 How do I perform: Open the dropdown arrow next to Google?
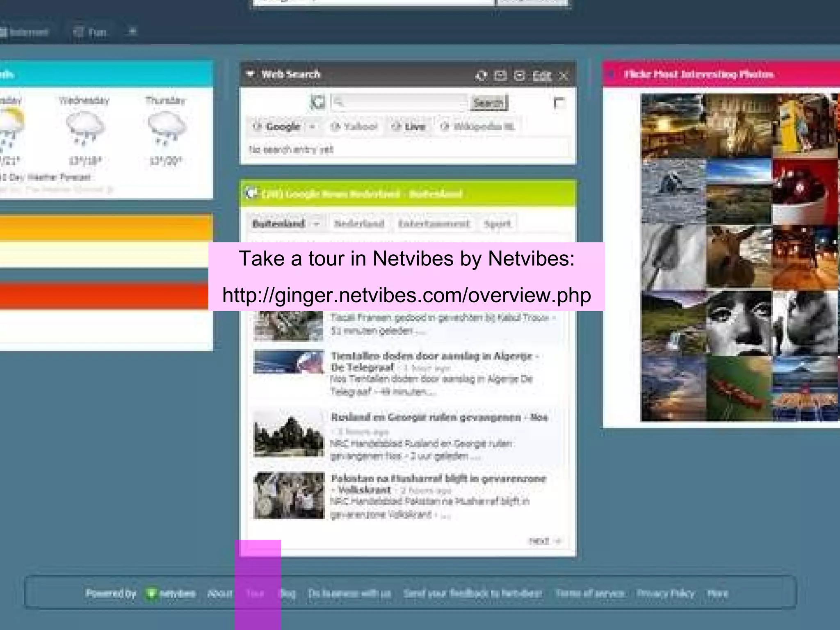[x=313, y=127]
